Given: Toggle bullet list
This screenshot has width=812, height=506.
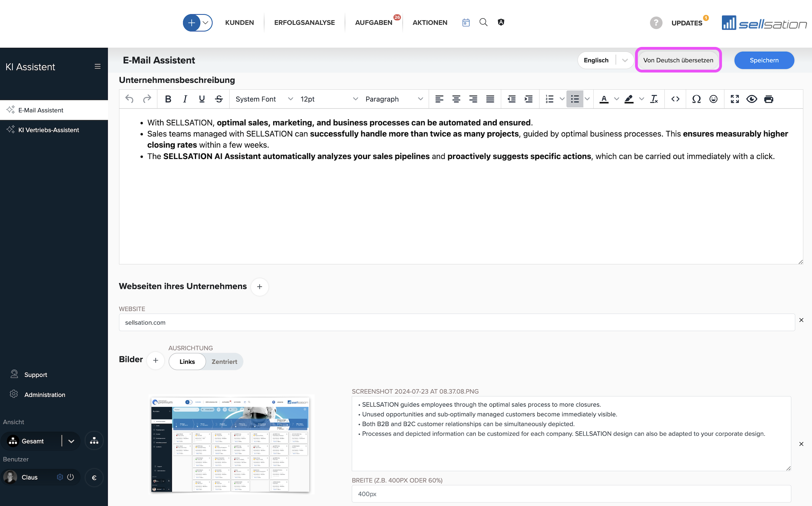Looking at the screenshot, I should click(575, 99).
